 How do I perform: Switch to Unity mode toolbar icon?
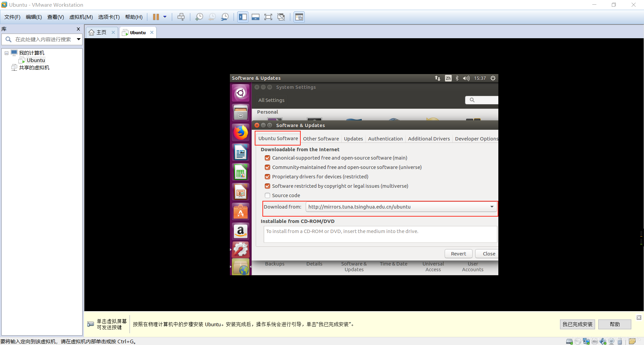[x=281, y=17]
